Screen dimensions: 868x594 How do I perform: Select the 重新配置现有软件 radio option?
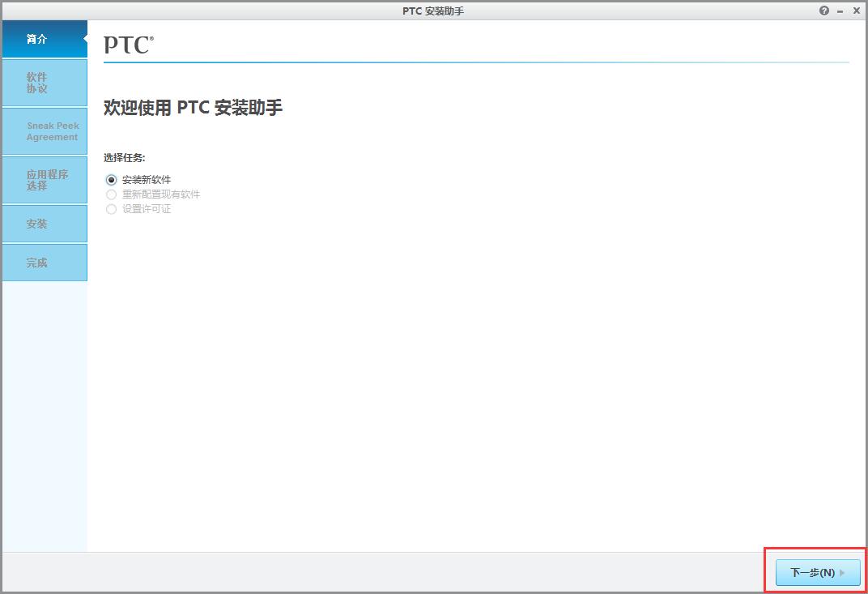pyautogui.click(x=111, y=194)
